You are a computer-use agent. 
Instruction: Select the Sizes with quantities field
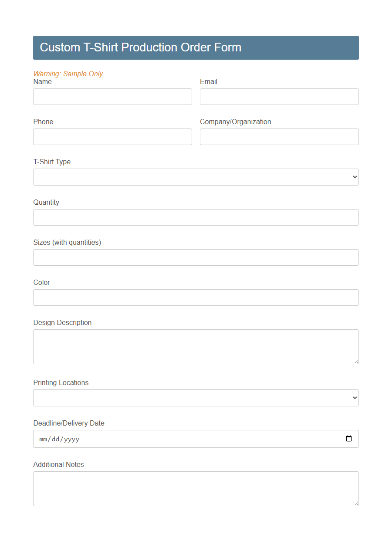(x=196, y=257)
